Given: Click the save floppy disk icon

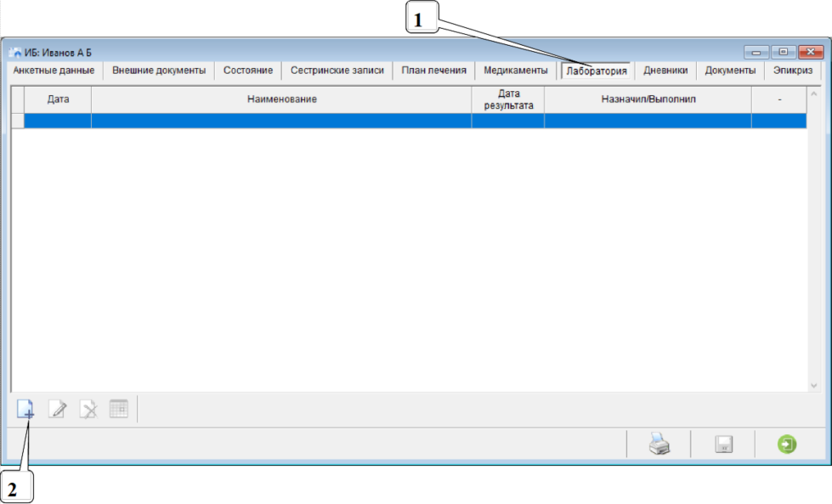Looking at the screenshot, I should 723,445.
